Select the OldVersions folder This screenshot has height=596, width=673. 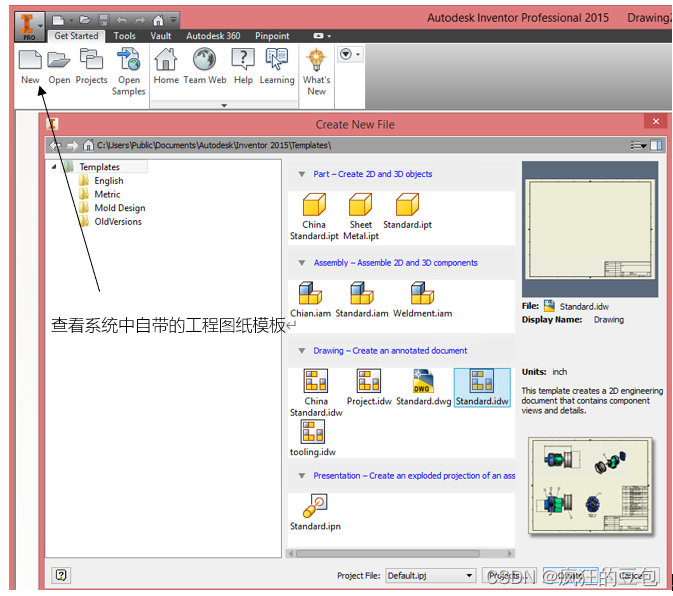click(x=110, y=222)
